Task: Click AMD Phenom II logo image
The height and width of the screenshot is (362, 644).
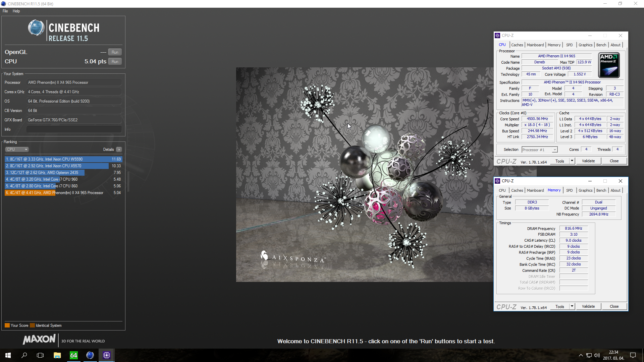Action: tap(609, 65)
